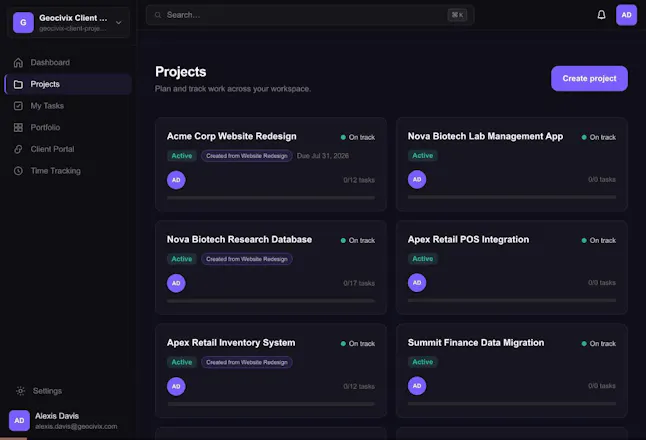
Task: Open Client Portal page
Action: point(68,149)
